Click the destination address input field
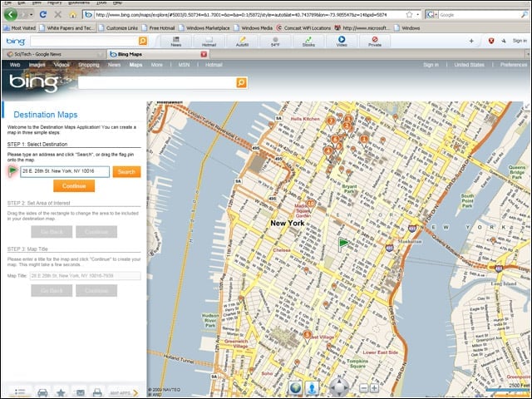Screen dimensions: 532x399 [x=65, y=171]
